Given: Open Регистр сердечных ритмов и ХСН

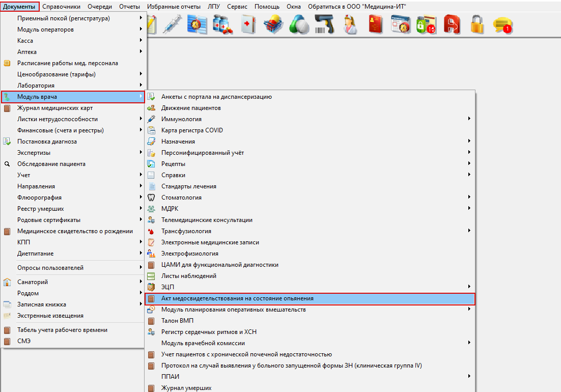Looking at the screenshot, I should click(x=310, y=332).
